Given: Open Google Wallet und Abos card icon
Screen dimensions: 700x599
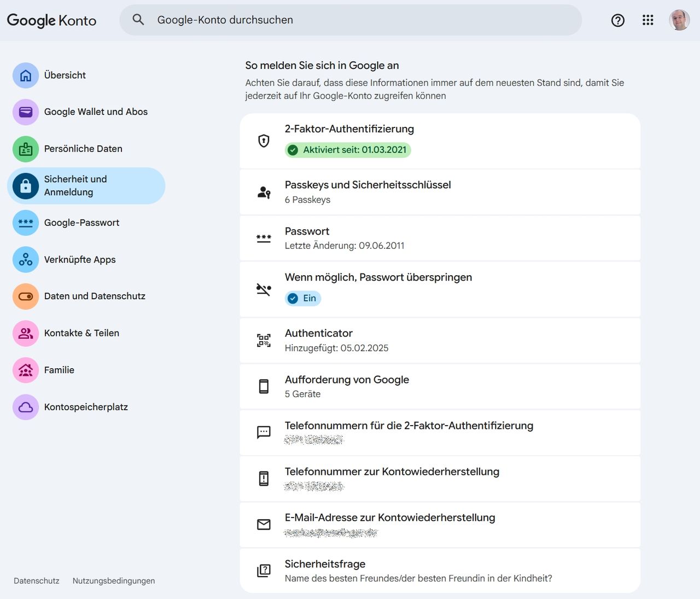Looking at the screenshot, I should (26, 112).
